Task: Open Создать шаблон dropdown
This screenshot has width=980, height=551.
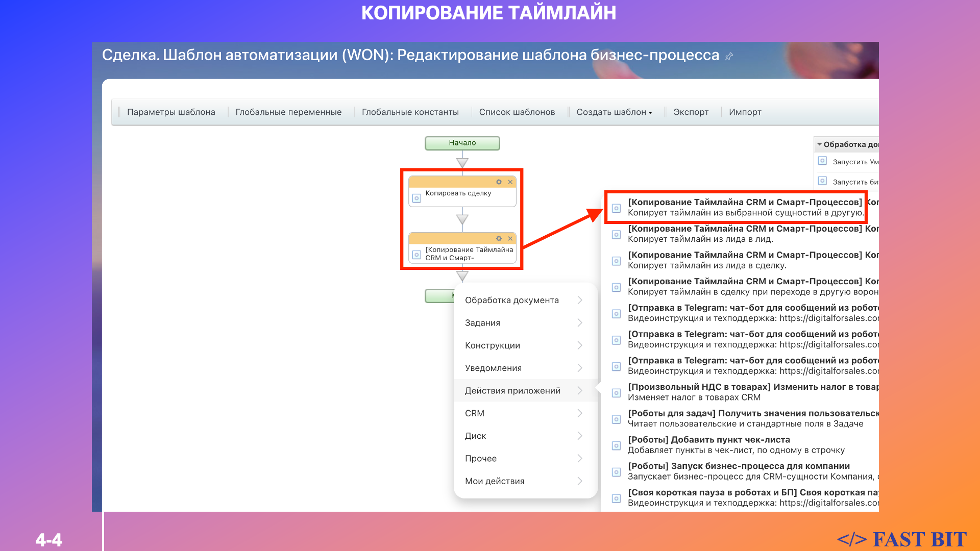Action: coord(614,112)
